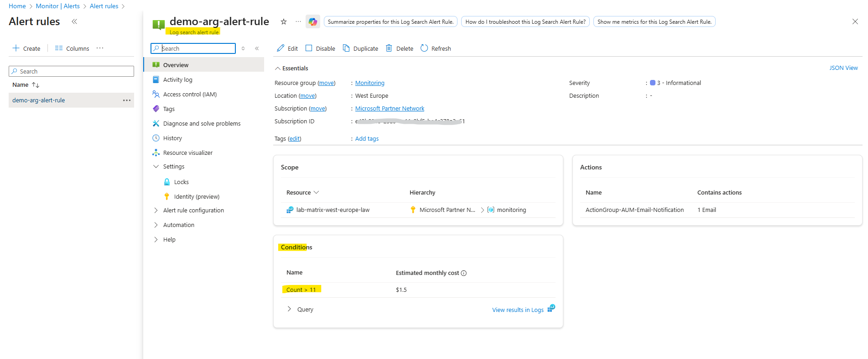Open context menu for demo-arg-alert-rule row
Image resolution: width=868 pixels, height=359 pixels.
[127, 100]
